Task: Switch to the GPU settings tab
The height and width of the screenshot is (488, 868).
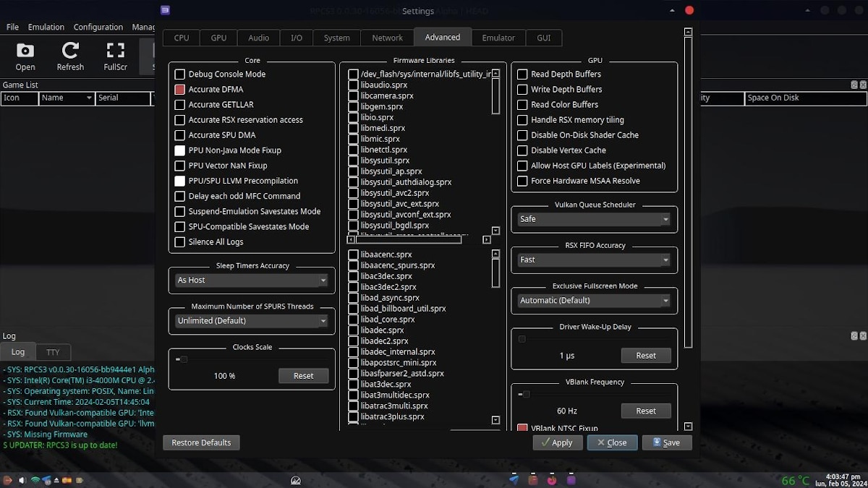Action: coord(218,38)
